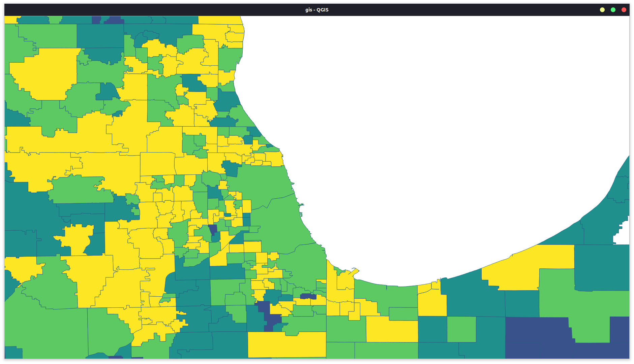The image size is (634, 364).
Task: Click the 'gis - QGIS' title text
Action: tap(317, 10)
